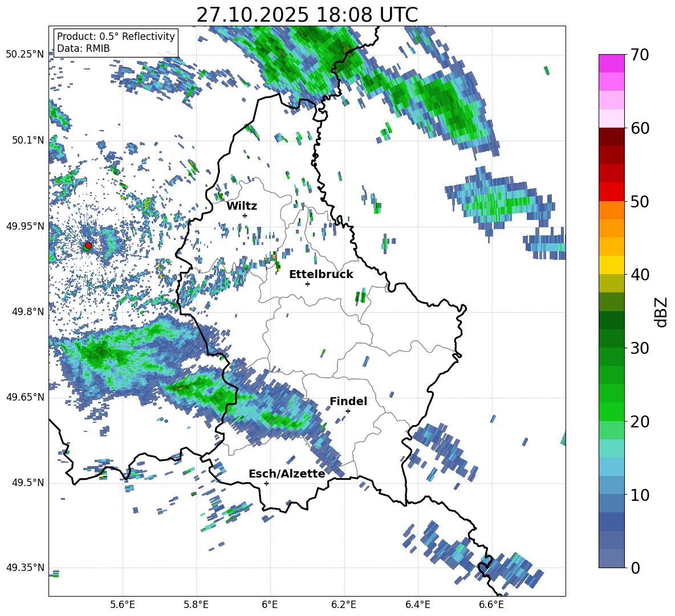Click the Wiltz station cross marker
This screenshot has width=675, height=616.
coord(245,215)
